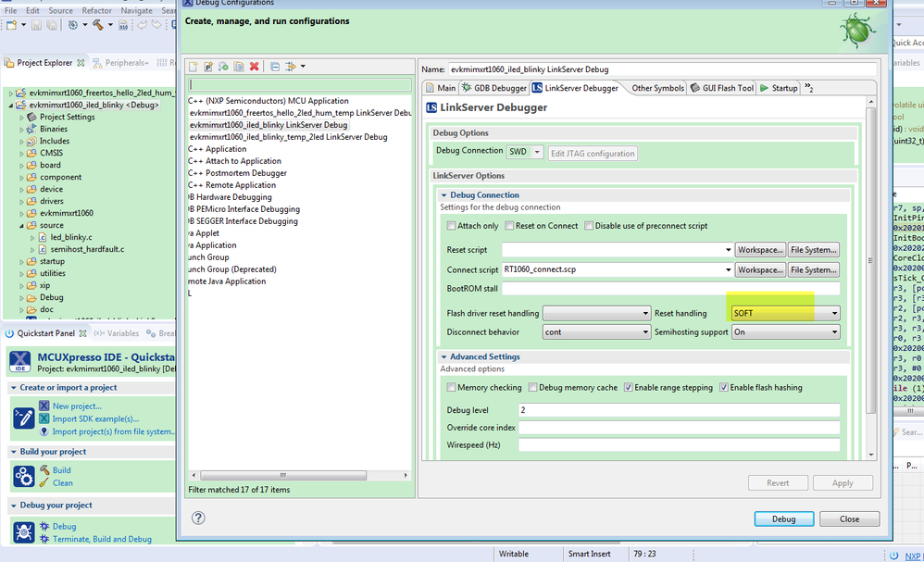The height and width of the screenshot is (562, 924).
Task: Click the MCUXpresso IDE logo icon
Action: 20,361
